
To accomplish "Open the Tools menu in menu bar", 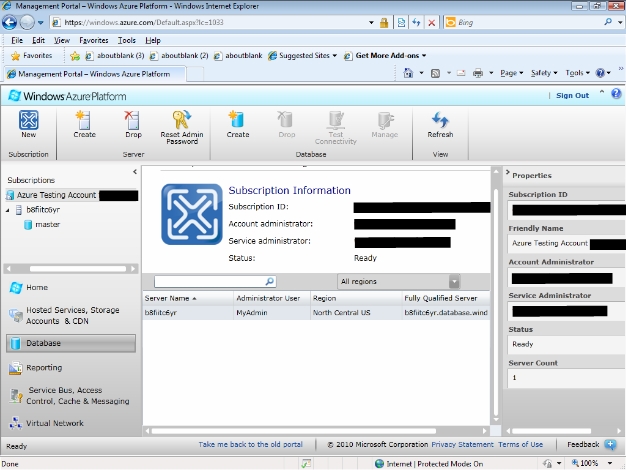I will click(127, 40).
